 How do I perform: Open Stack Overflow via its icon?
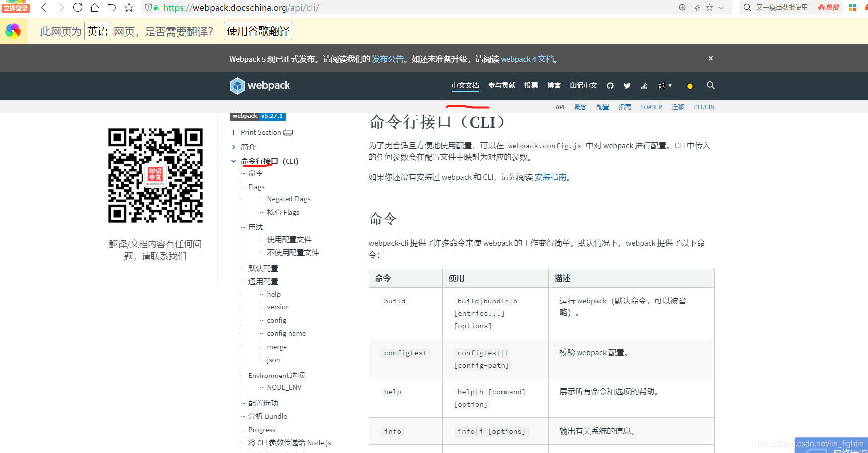click(644, 85)
